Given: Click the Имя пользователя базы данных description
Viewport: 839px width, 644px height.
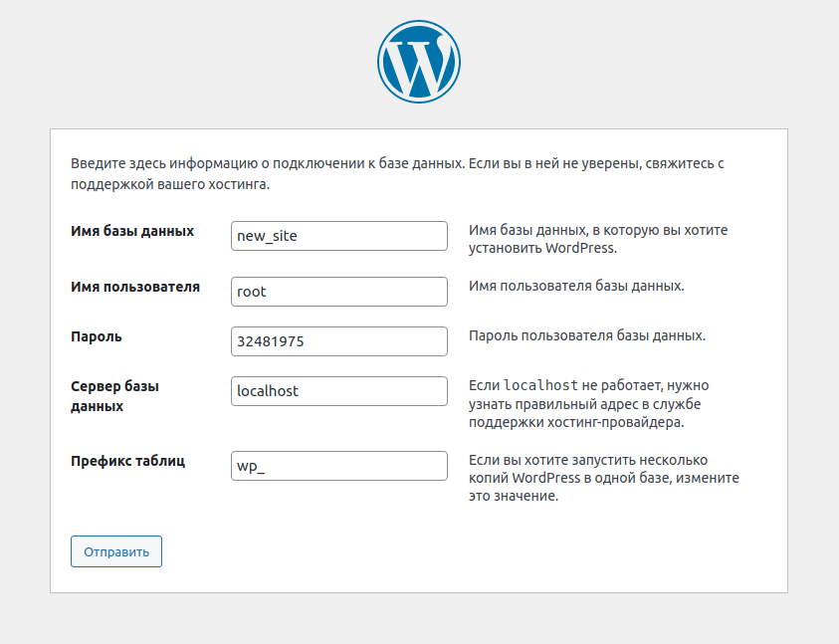Looking at the screenshot, I should click(576, 286).
